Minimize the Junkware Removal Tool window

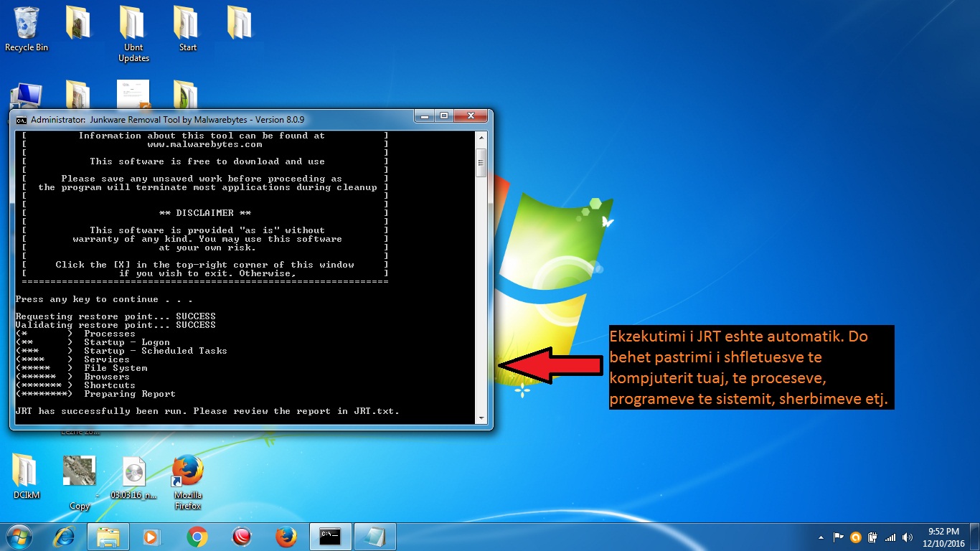tap(424, 116)
